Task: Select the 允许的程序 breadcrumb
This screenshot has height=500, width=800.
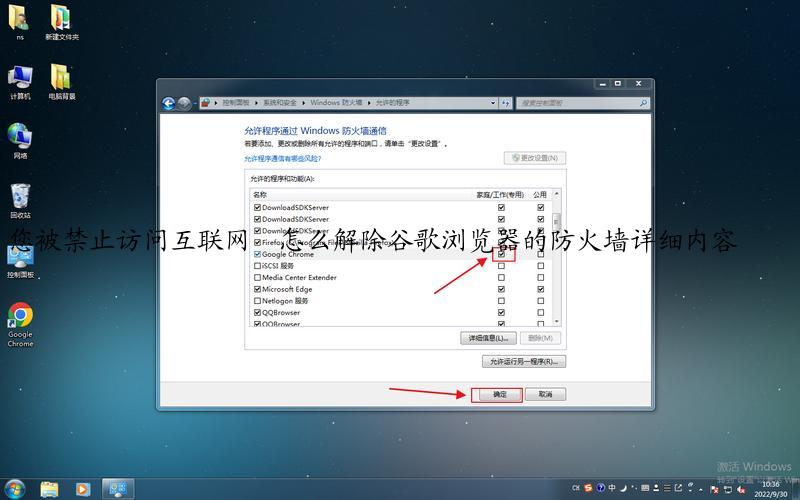Action: coord(392,103)
